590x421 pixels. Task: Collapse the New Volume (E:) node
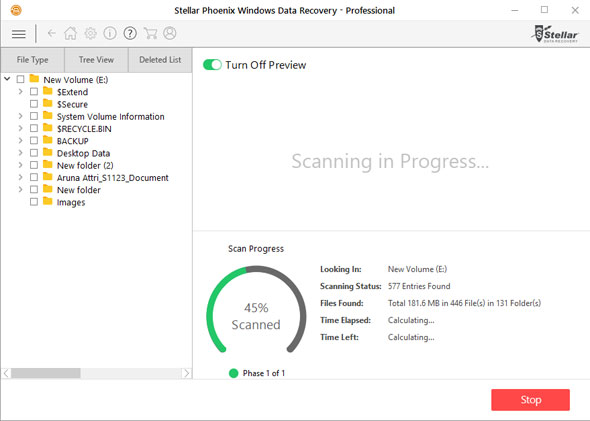7,79
